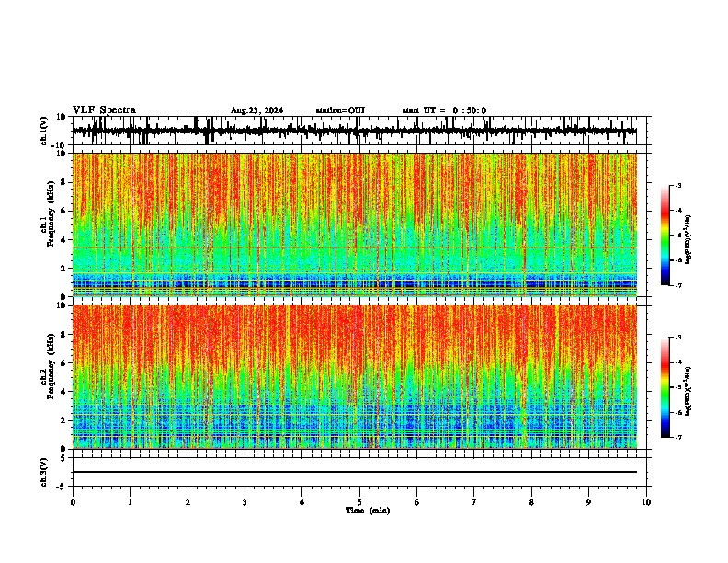728x563 pixels.
Task: Click the "4" kHz tick of ch.1 spectrogram
Action: [63, 240]
